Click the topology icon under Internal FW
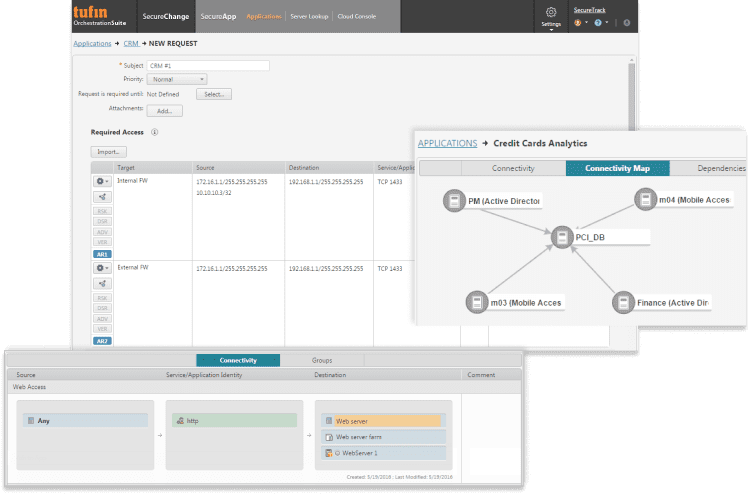The width and height of the screenshot is (750, 495). (102, 197)
